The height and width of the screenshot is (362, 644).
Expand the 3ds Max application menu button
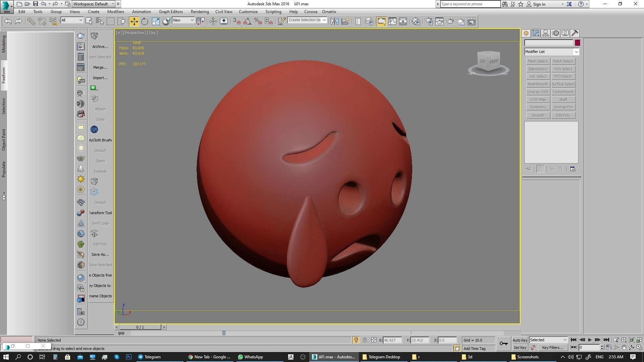pyautogui.click(x=7, y=6)
